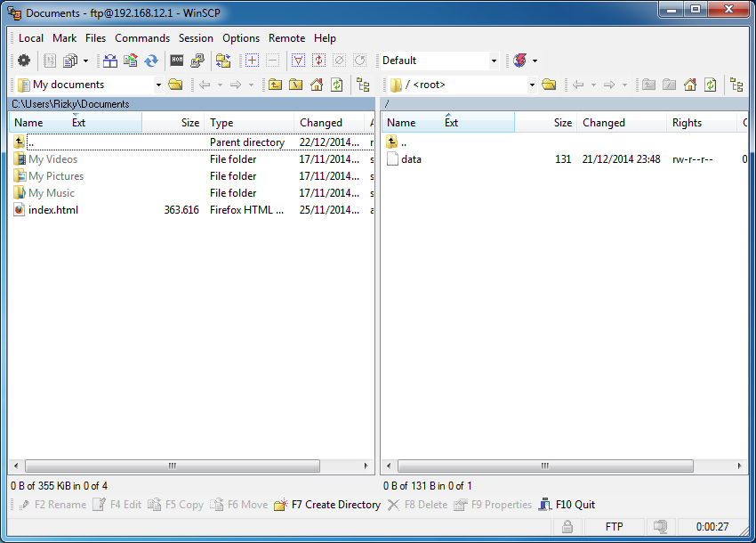Click Open Directory icon in local panel
Screen dimensions: 756x543
[x=175, y=85]
